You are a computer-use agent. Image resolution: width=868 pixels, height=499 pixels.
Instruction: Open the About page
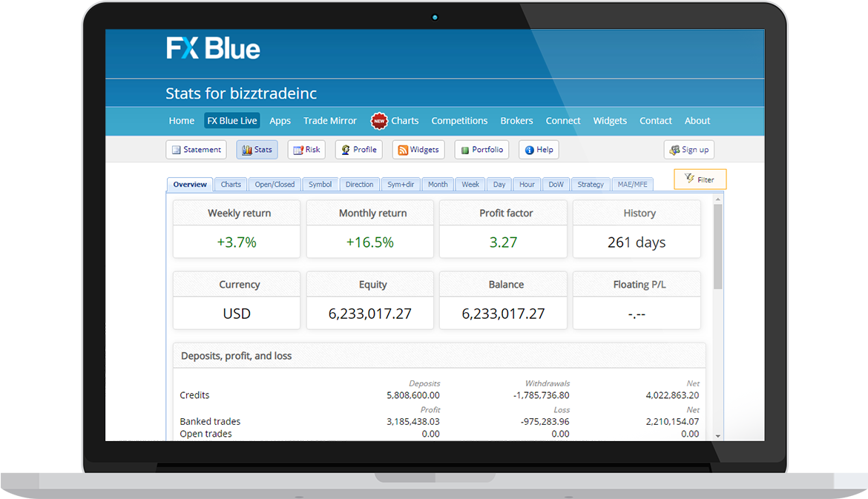697,121
